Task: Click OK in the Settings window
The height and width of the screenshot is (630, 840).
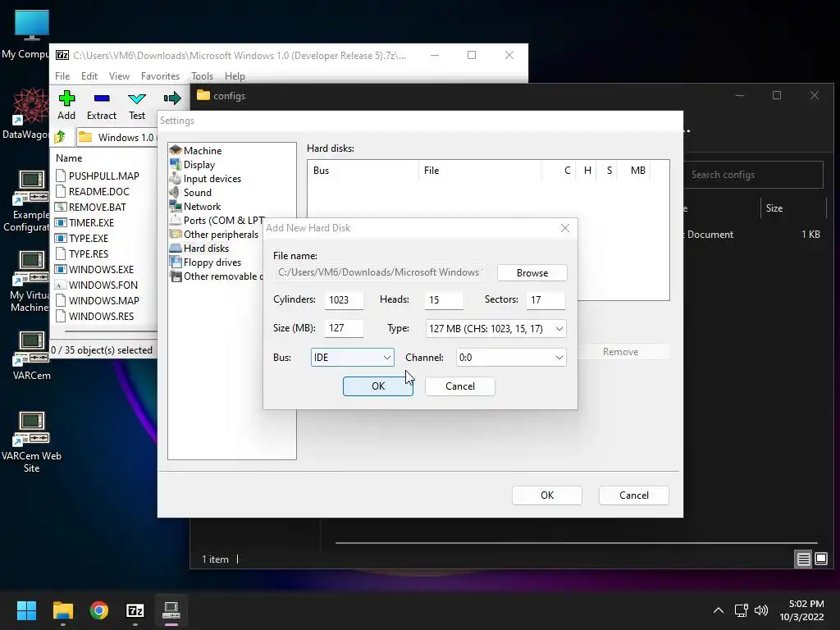Action: click(547, 495)
